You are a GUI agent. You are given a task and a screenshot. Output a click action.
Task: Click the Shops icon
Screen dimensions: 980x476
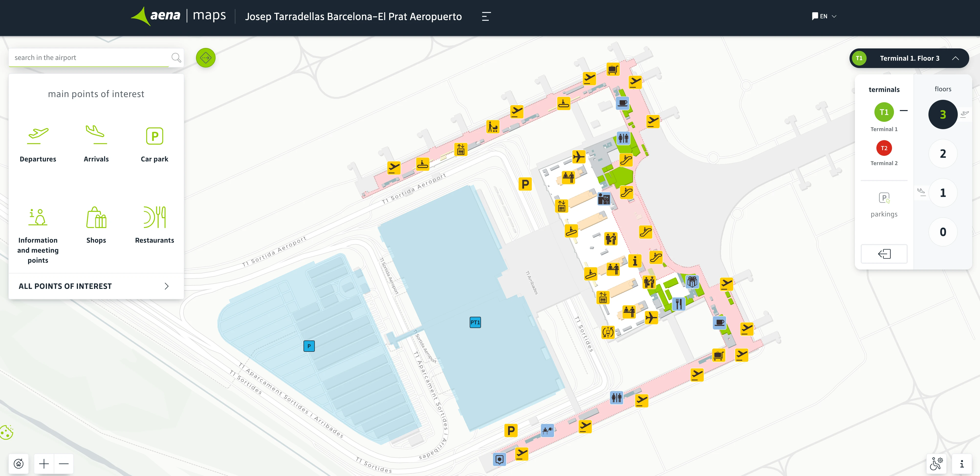tap(96, 217)
